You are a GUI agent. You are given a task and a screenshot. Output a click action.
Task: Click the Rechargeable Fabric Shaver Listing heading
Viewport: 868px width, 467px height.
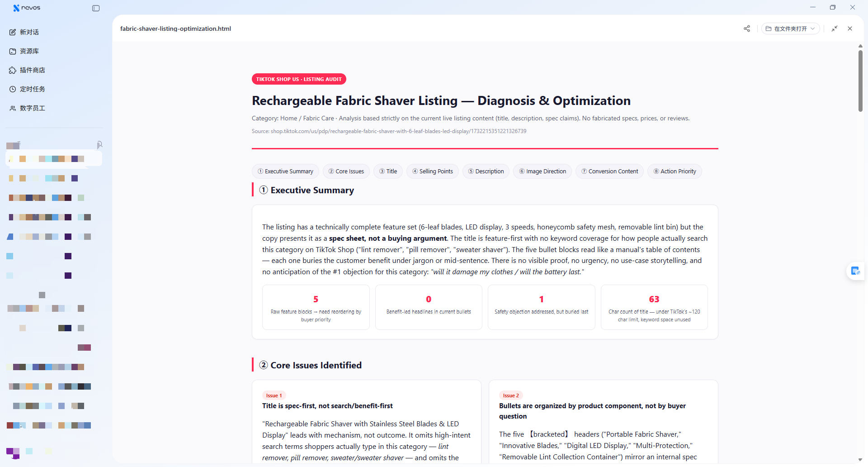tap(441, 100)
